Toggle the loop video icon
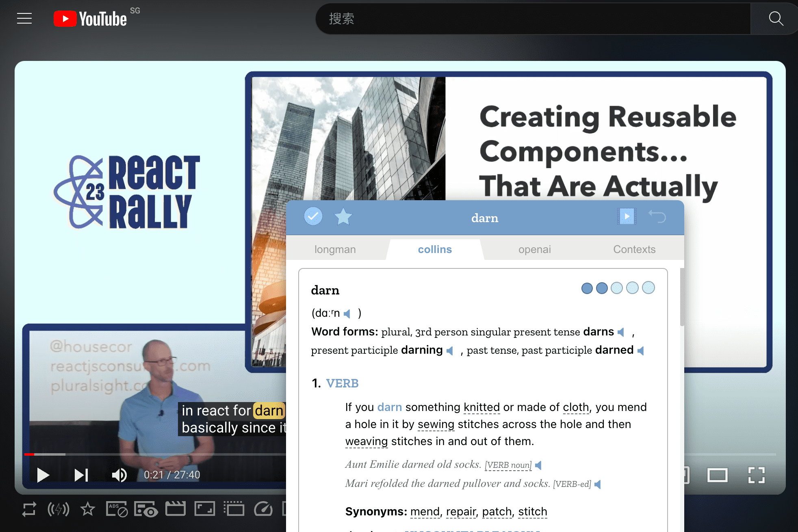 29,509
